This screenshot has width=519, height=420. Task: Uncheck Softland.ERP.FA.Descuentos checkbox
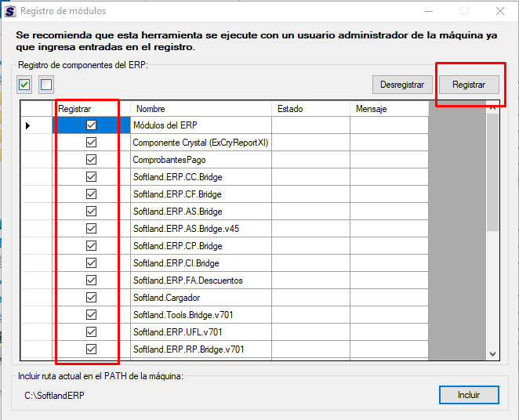[x=92, y=280]
